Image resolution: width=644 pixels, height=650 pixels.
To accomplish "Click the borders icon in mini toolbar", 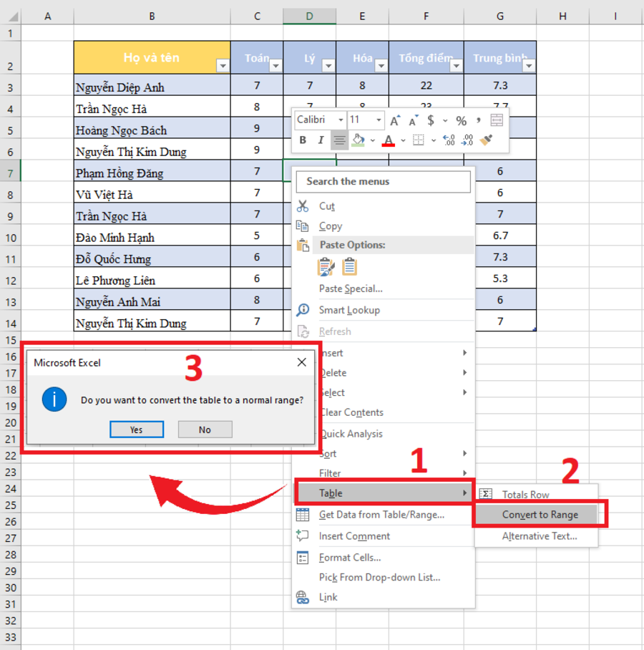I will [x=419, y=140].
